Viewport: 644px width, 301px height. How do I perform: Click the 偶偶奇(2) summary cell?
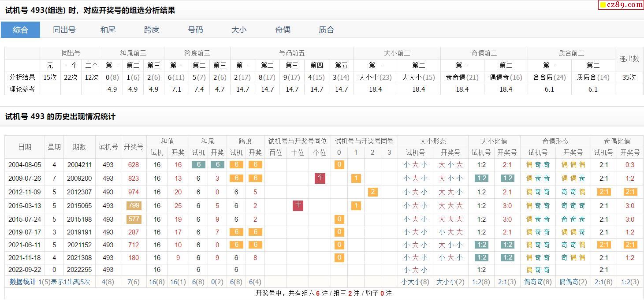pos(573,282)
